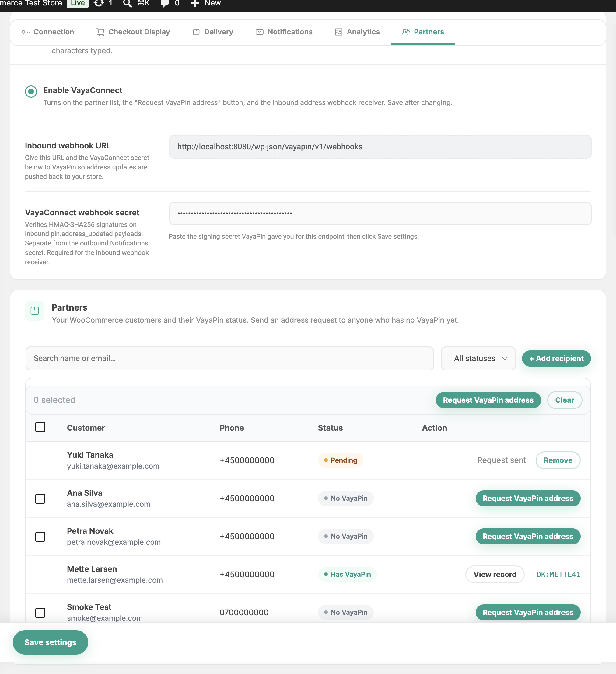Click the envelope icon on Notifications tab
Viewport: 616px width, 674px height.
click(259, 32)
